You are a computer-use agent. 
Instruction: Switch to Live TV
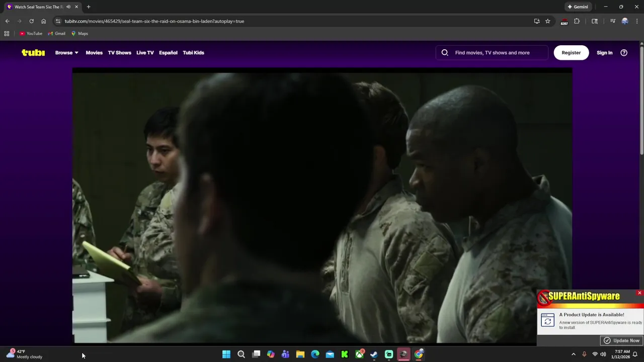pyautogui.click(x=145, y=53)
